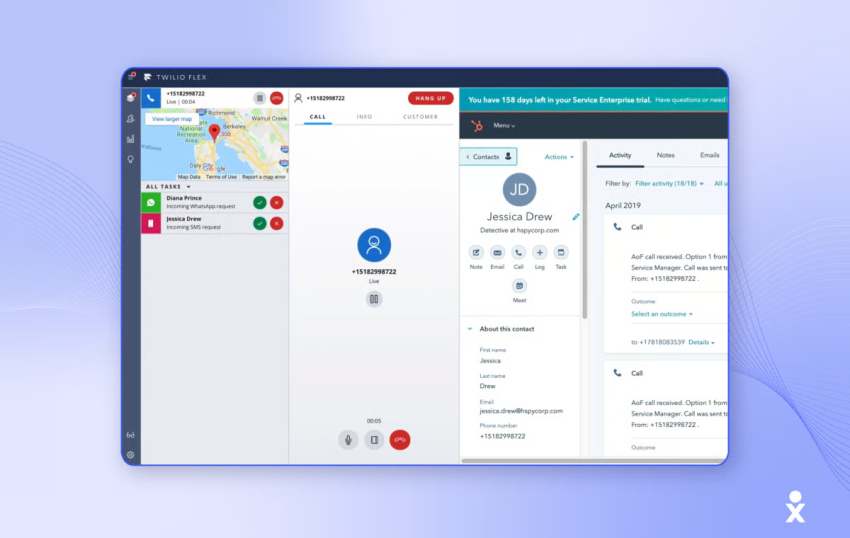This screenshot has height=538, width=850.
Task: Open the Activity tab
Action: coord(620,155)
